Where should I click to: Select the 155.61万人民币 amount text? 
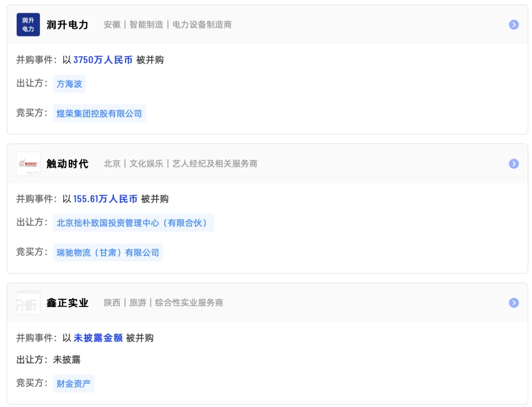click(x=105, y=199)
